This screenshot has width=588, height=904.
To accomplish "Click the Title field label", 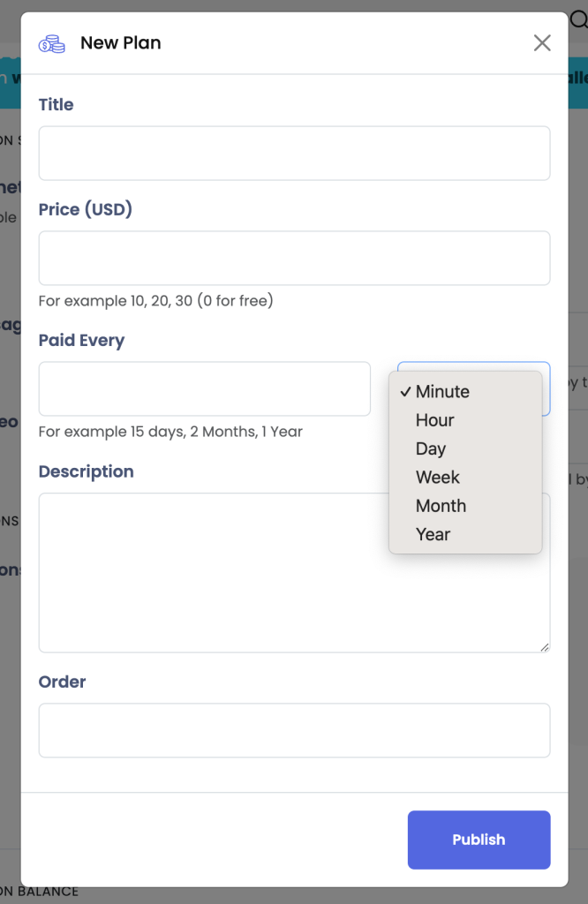I will pos(56,105).
